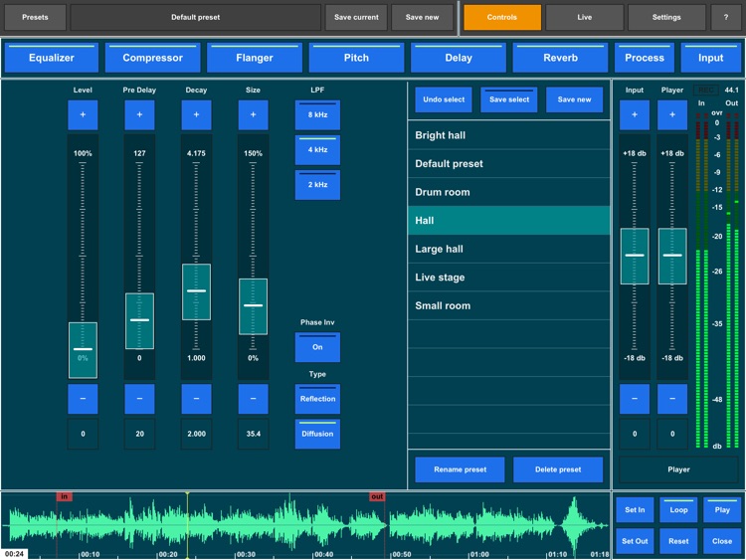The image size is (746, 560).
Task: Select the Large hall preset
Action: pyautogui.click(x=508, y=249)
